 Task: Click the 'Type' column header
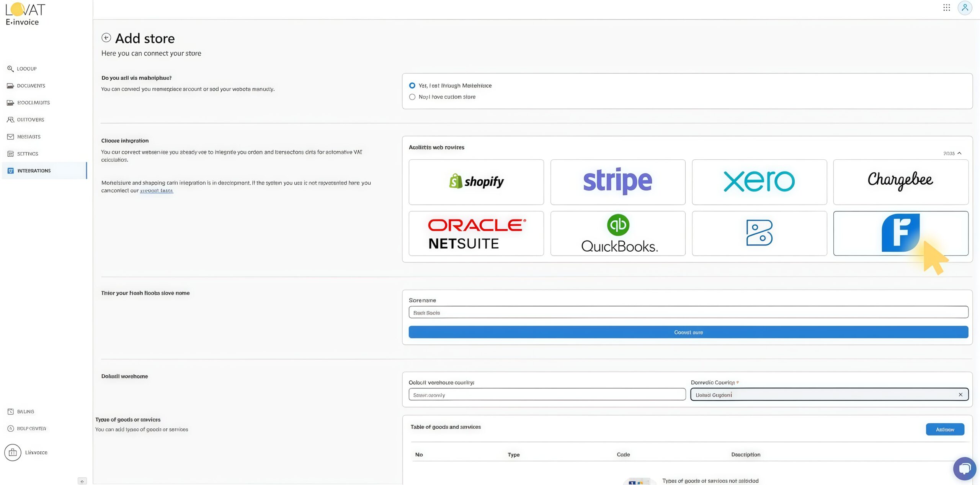513,455
